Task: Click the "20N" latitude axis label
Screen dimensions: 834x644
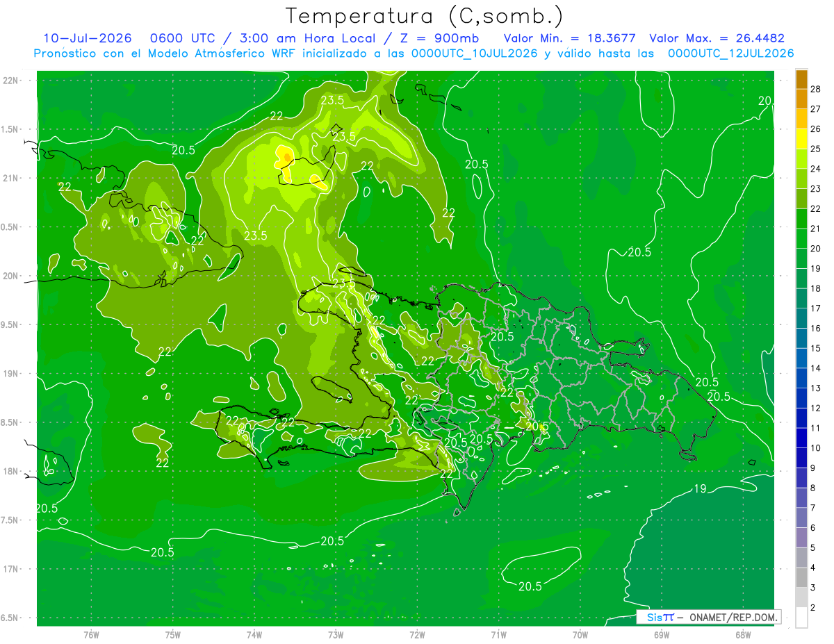Action: click(10, 276)
